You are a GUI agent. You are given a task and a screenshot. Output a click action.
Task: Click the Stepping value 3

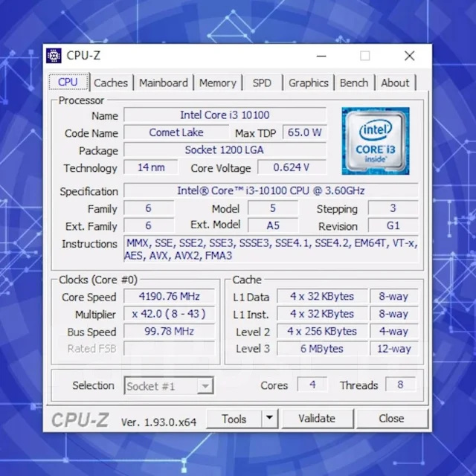[393, 208]
